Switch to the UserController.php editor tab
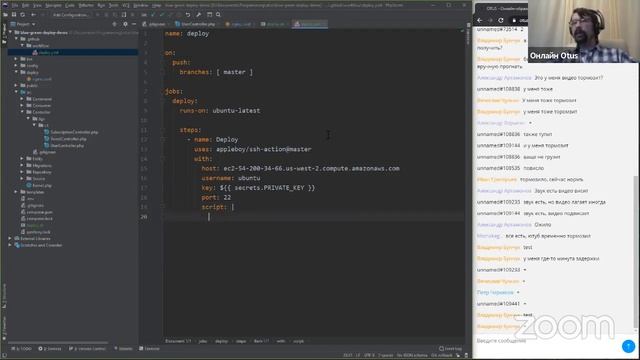640x360 pixels. coord(197,24)
